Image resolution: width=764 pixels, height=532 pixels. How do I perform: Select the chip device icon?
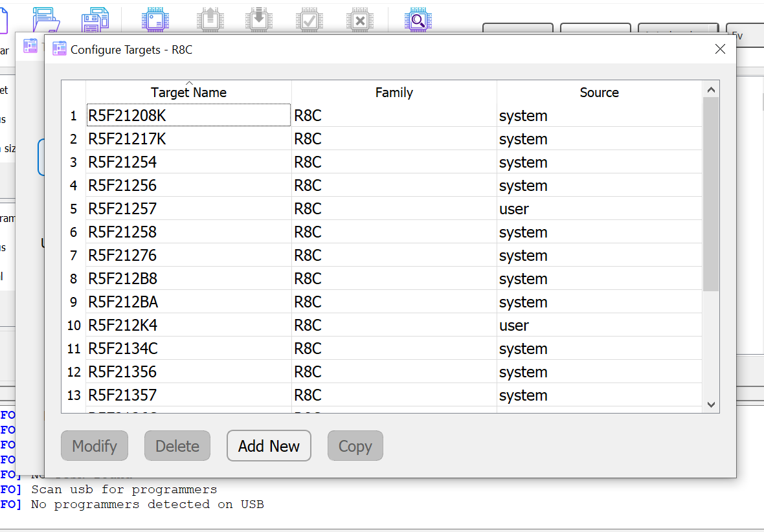point(155,19)
